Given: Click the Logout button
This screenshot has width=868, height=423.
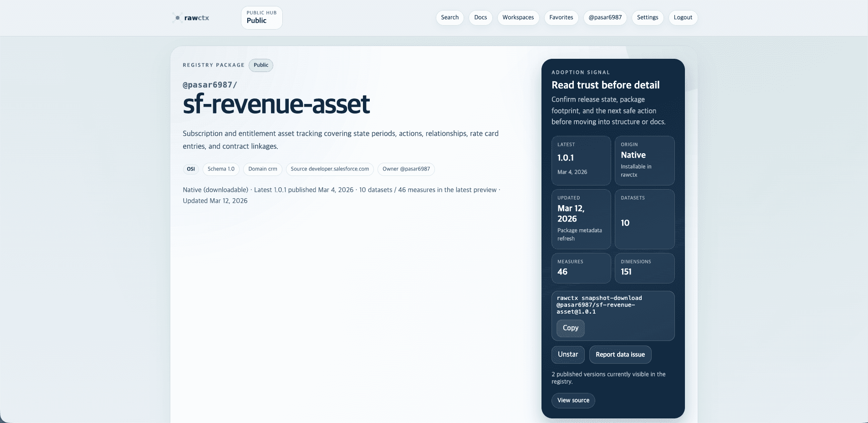Looking at the screenshot, I should pyautogui.click(x=683, y=18).
